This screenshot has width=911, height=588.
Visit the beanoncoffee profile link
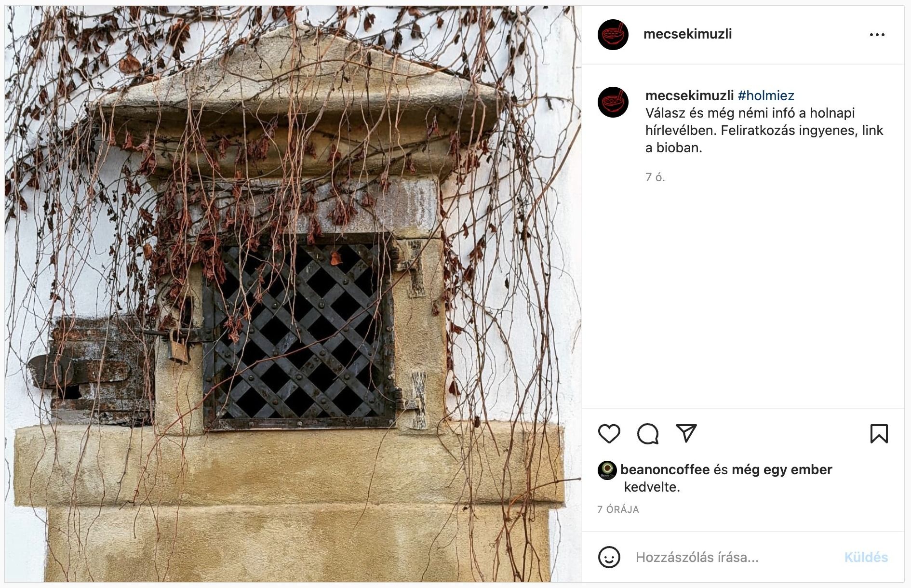click(665, 469)
